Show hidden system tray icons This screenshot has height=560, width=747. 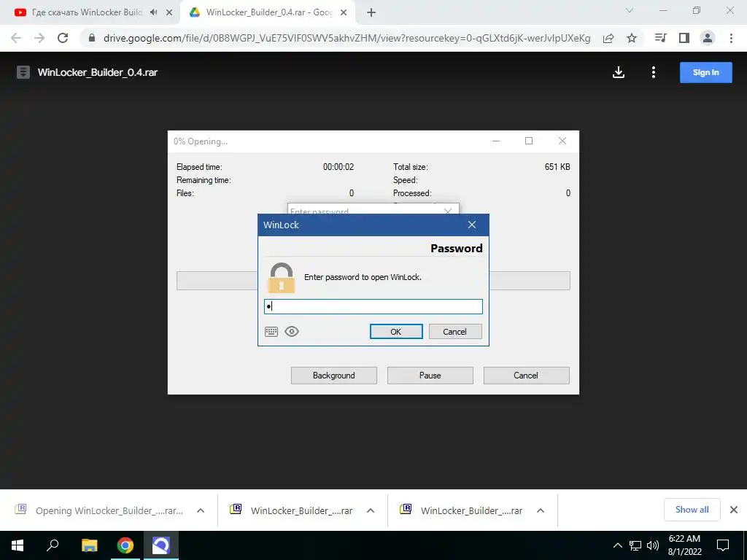[617, 545]
